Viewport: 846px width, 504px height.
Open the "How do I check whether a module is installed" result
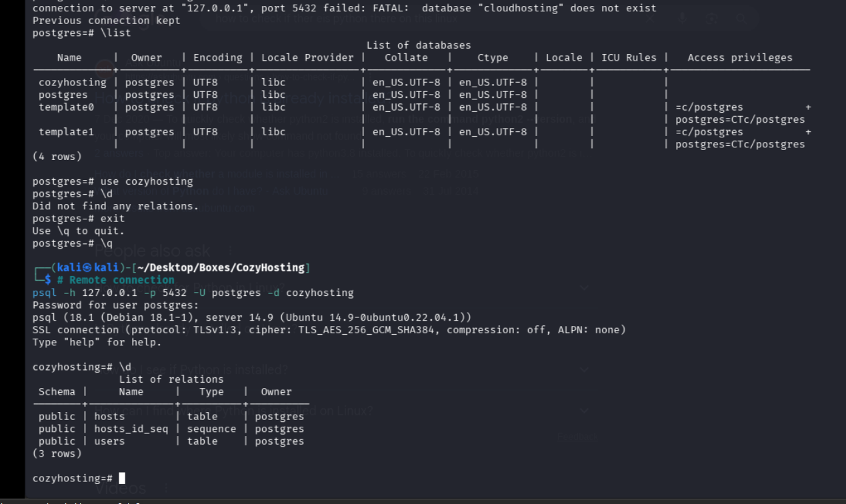(212, 175)
